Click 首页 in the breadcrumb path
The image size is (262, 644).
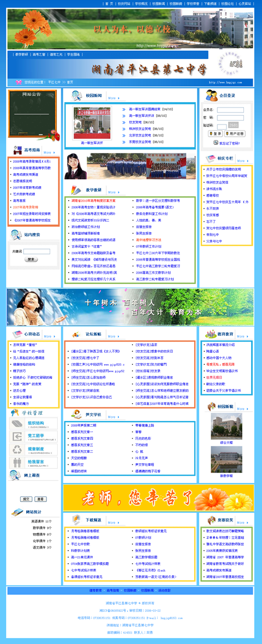(x=70, y=82)
